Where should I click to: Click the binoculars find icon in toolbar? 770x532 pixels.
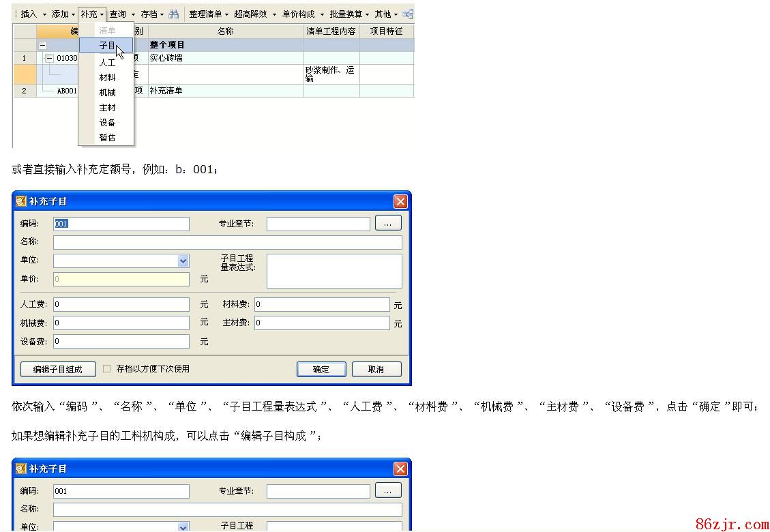tap(174, 14)
